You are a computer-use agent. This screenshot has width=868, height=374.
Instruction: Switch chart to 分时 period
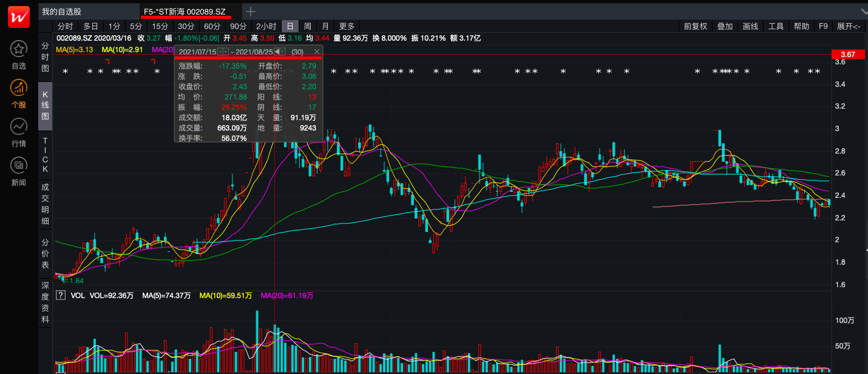pos(65,26)
